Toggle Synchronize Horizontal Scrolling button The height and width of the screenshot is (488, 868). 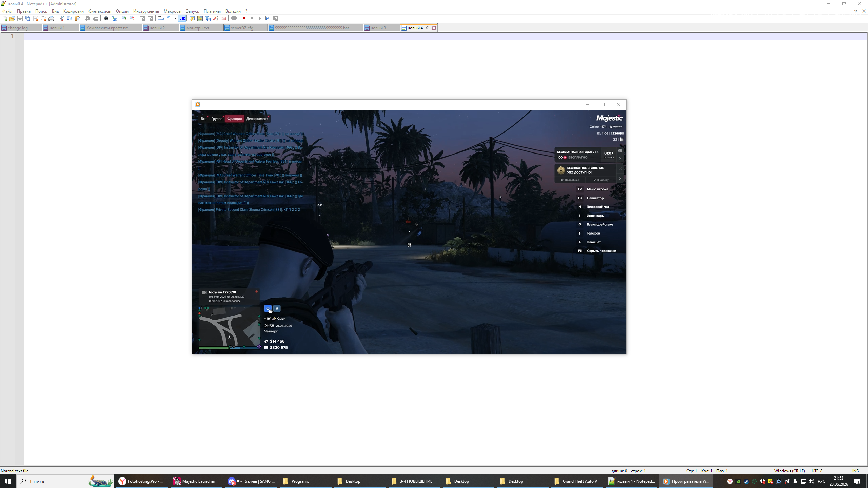click(x=151, y=18)
